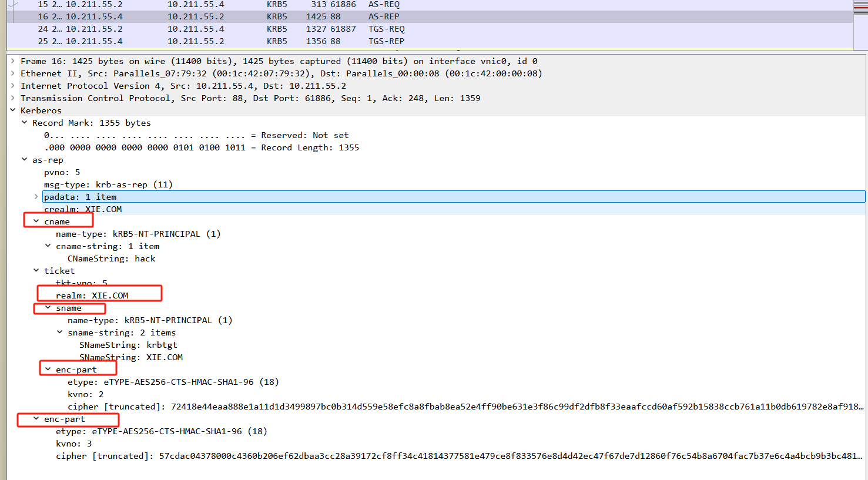Select packet 24 TGS-REQ row
The image size is (868, 480).
pos(430,29)
